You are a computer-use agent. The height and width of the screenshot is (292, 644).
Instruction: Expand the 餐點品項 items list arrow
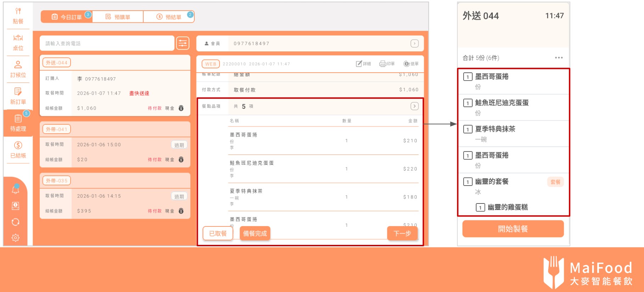[x=414, y=106]
